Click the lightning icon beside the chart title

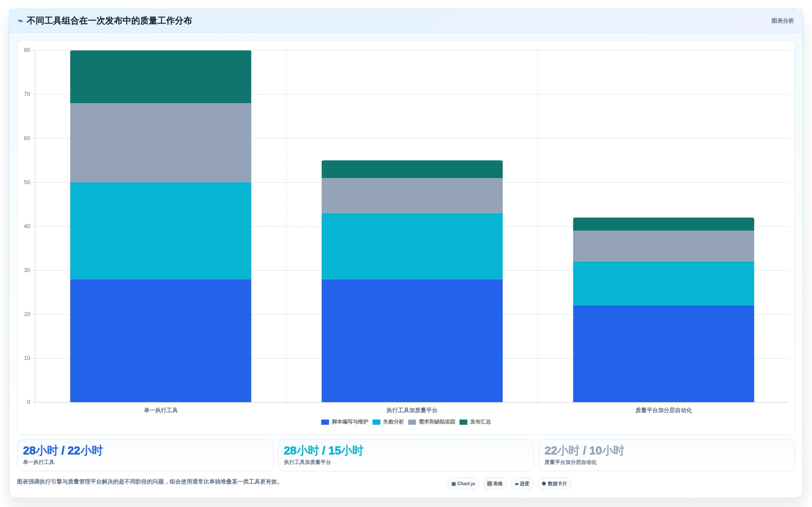pos(20,21)
